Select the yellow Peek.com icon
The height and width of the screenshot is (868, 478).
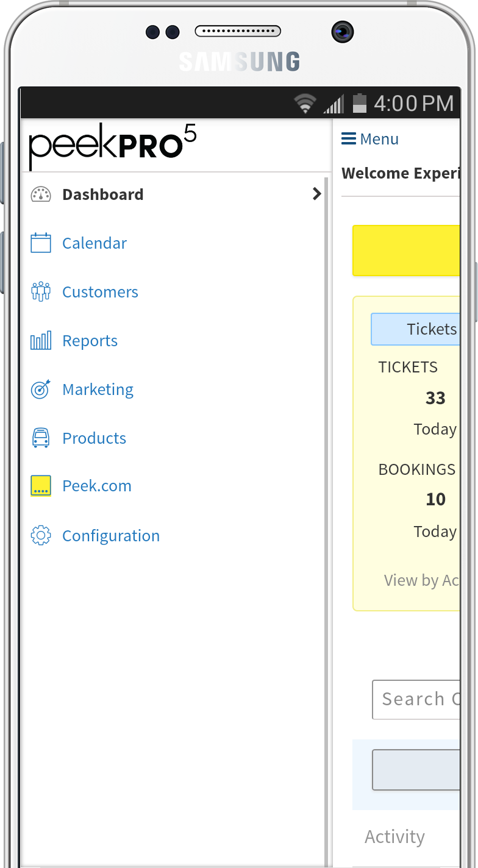[41, 486]
